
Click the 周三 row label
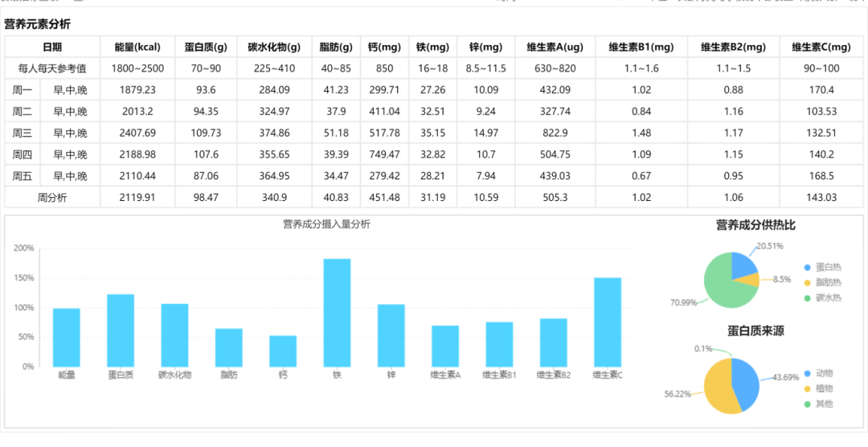click(x=23, y=133)
